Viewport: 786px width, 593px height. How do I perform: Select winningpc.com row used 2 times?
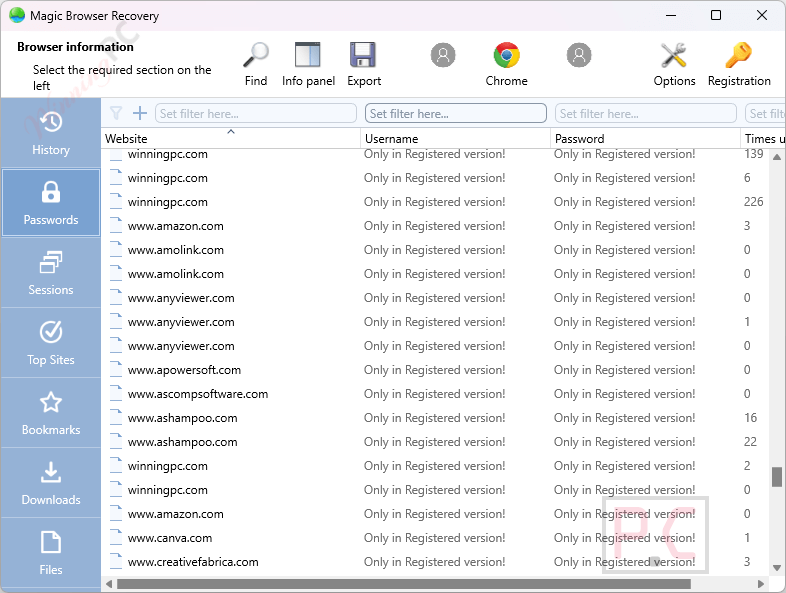[435, 466]
